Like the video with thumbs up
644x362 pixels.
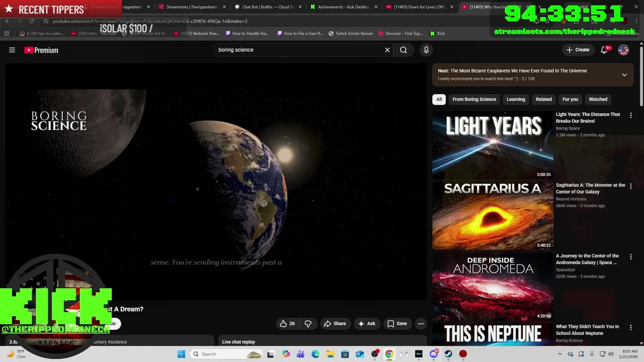(287, 324)
